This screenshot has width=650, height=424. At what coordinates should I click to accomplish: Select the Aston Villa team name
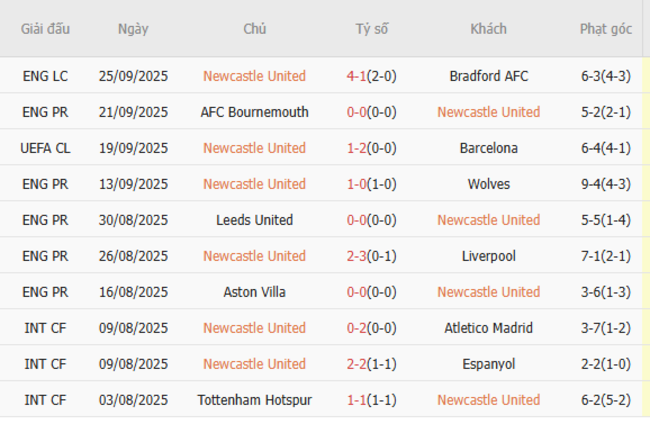(x=254, y=292)
